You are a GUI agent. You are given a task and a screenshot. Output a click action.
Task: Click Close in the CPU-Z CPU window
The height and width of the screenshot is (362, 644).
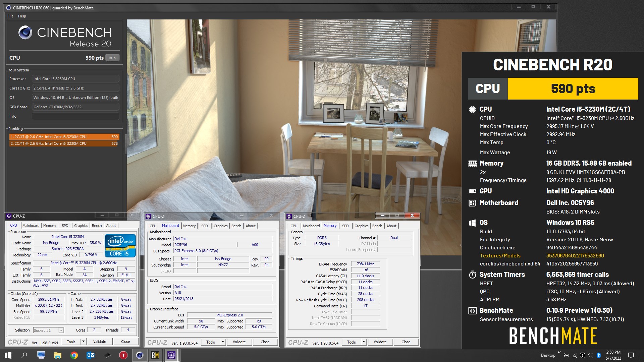click(x=125, y=342)
